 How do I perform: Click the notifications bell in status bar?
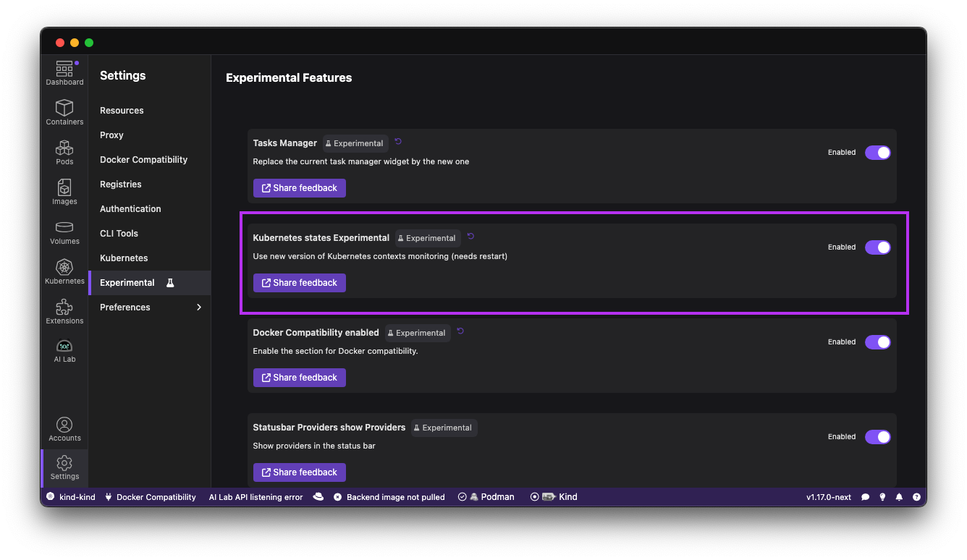(899, 497)
